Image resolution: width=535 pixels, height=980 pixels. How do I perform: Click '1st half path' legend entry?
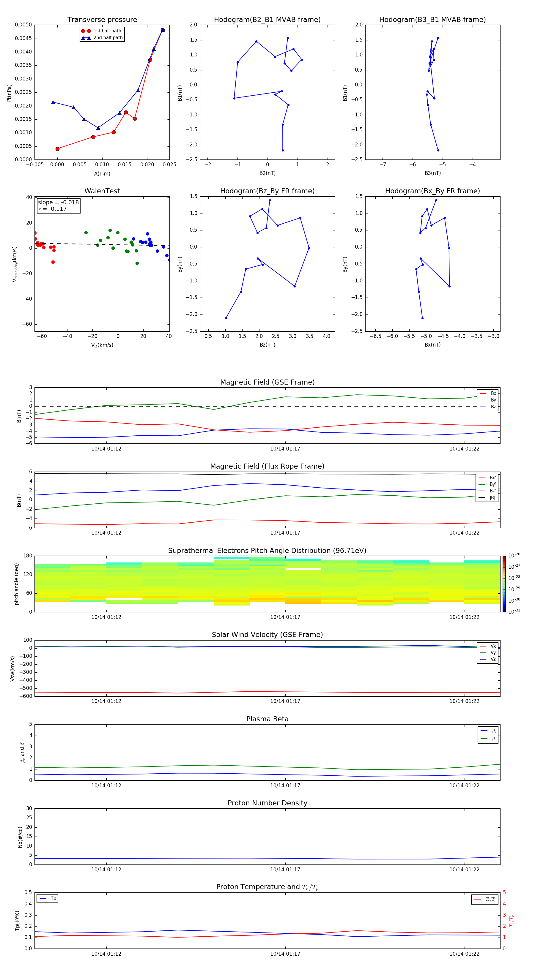click(101, 31)
